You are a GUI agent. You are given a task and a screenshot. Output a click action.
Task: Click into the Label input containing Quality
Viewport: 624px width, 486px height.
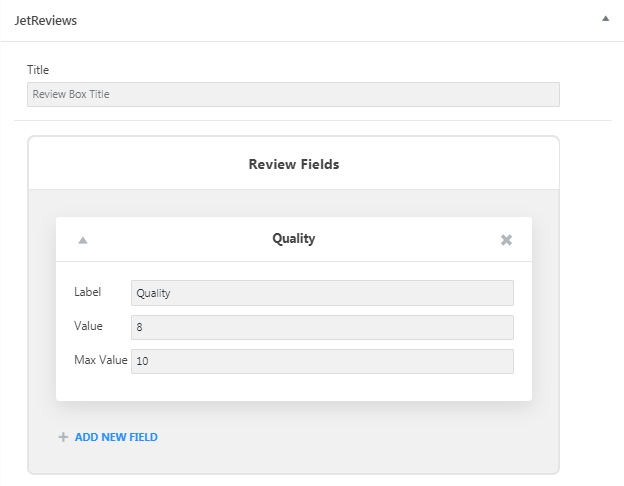322,293
